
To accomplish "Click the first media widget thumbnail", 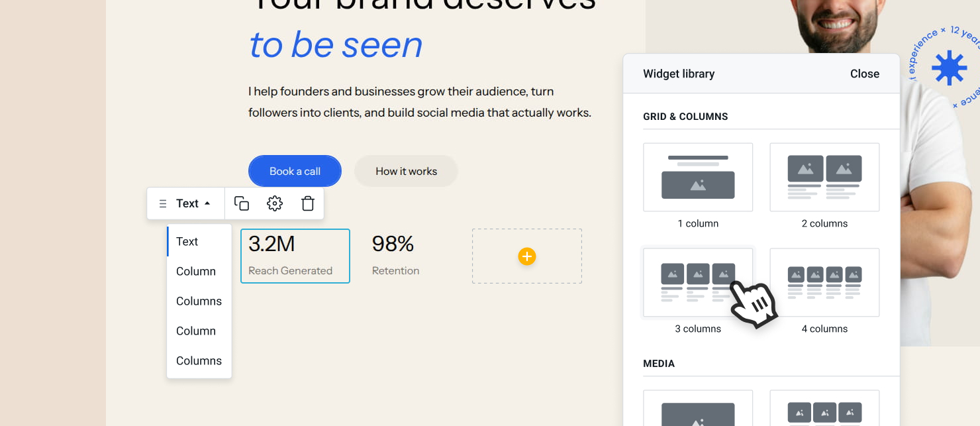I will click(698, 408).
